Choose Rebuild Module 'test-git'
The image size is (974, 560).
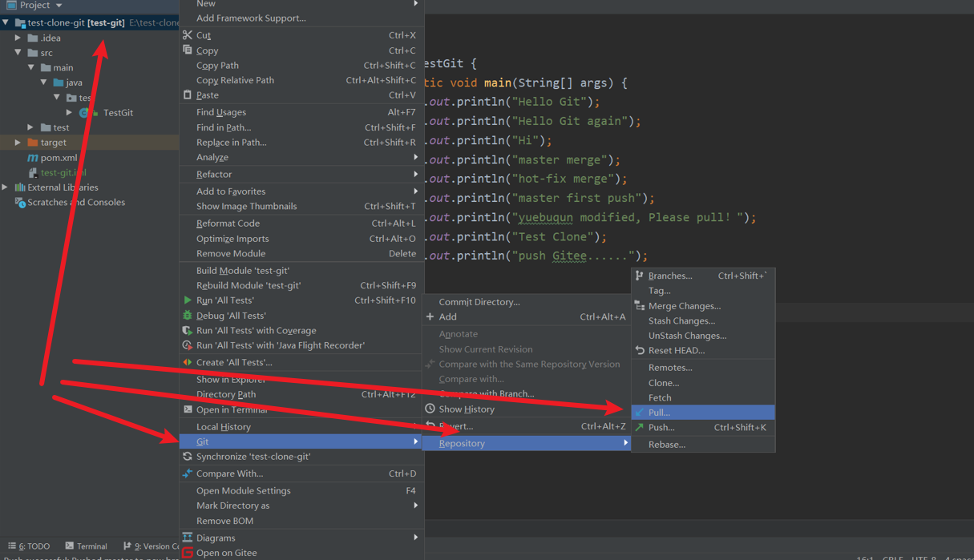coord(301,285)
